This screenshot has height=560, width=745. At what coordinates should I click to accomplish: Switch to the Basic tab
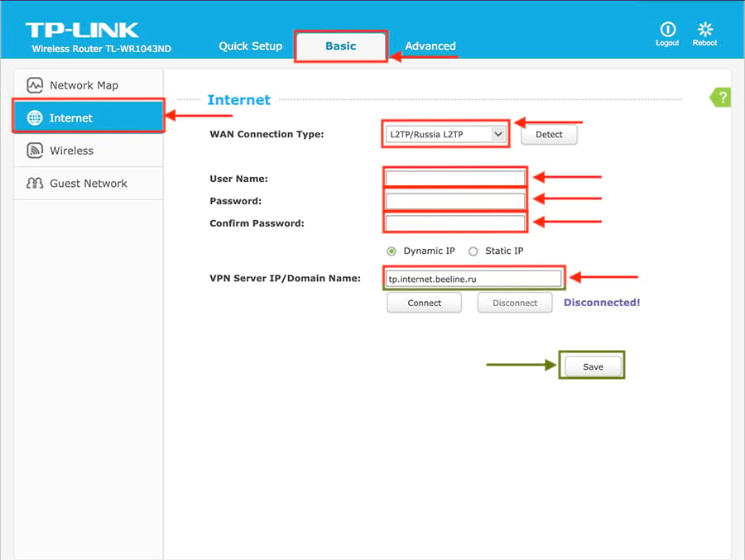click(341, 46)
